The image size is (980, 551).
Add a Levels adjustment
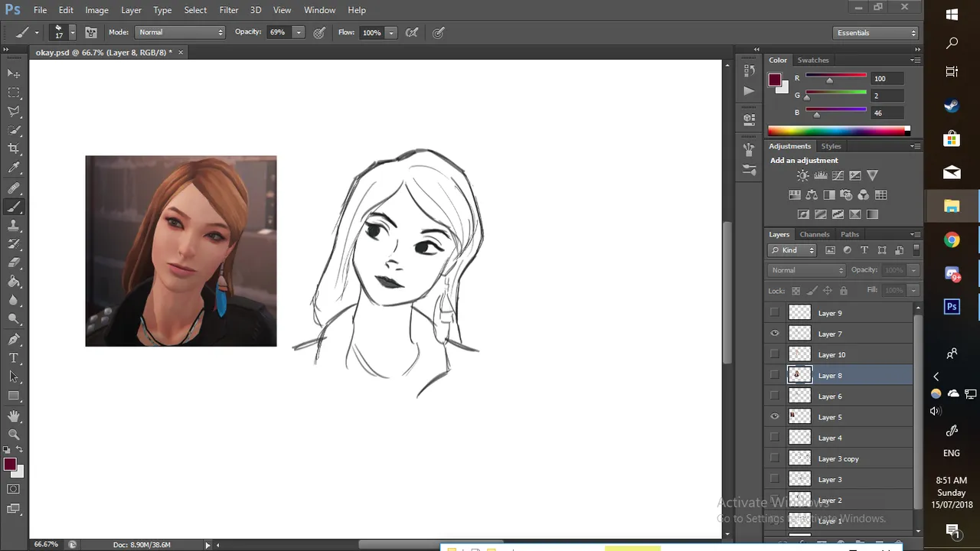click(x=820, y=176)
